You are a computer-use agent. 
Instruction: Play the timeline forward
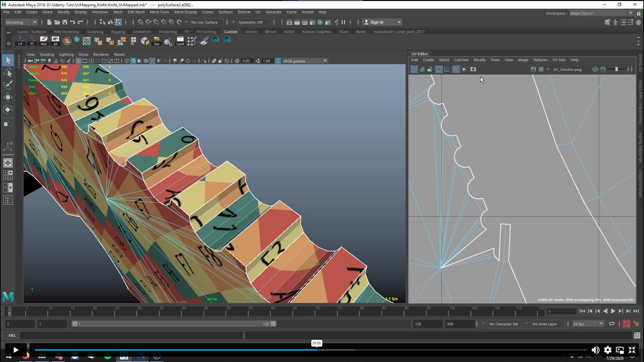pyautogui.click(x=613, y=311)
